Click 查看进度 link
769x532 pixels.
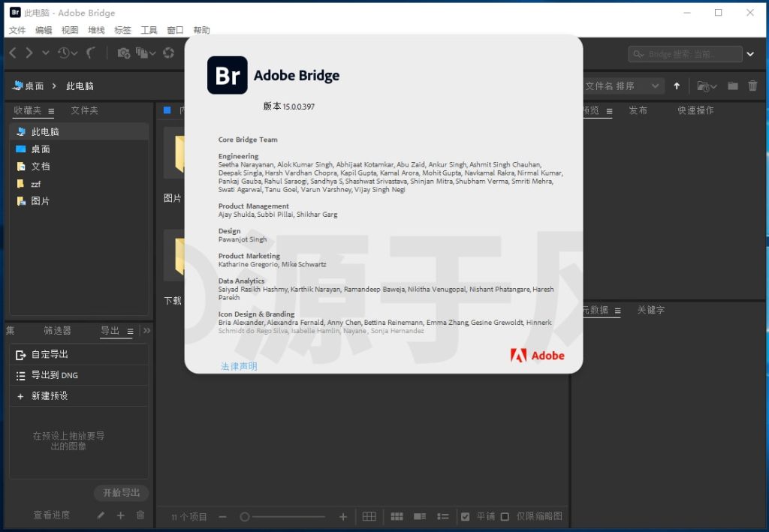(52, 515)
